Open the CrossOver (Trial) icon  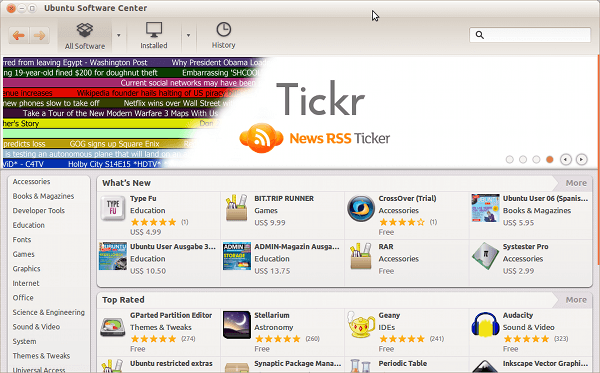[x=361, y=208]
